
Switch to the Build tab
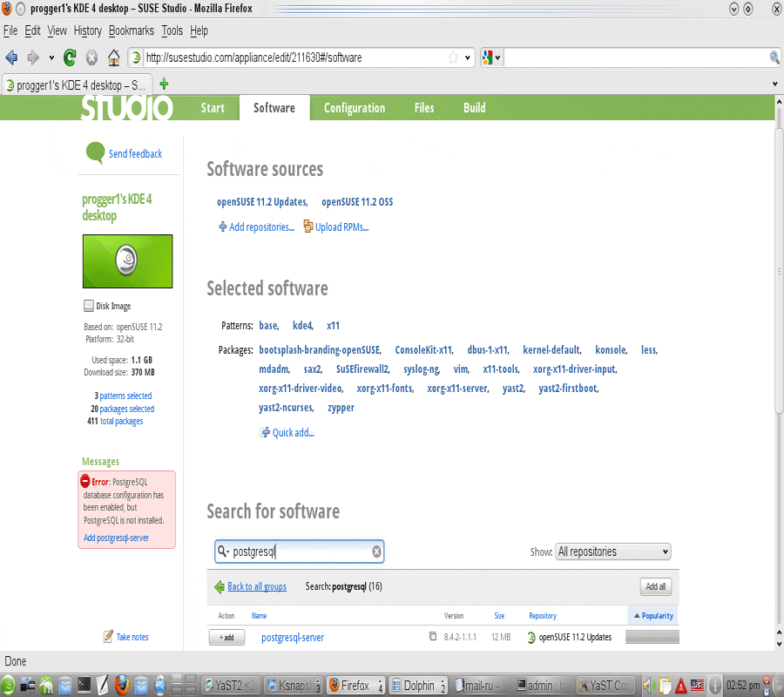tap(475, 108)
